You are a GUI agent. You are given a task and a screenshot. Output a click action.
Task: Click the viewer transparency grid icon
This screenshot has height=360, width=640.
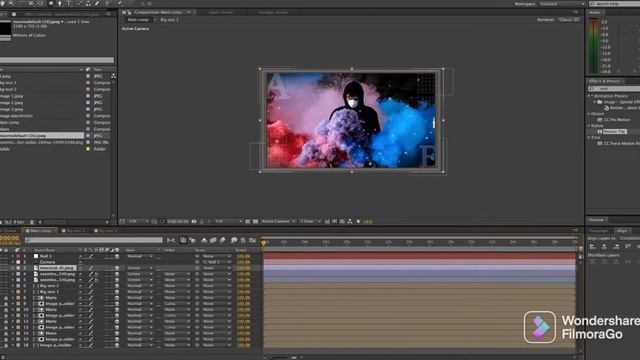pos(256,221)
